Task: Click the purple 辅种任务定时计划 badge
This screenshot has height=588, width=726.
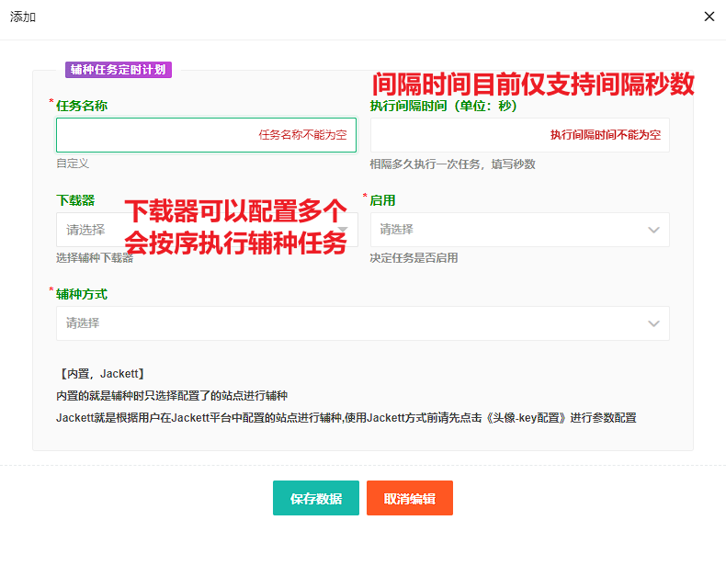Action: (119, 69)
